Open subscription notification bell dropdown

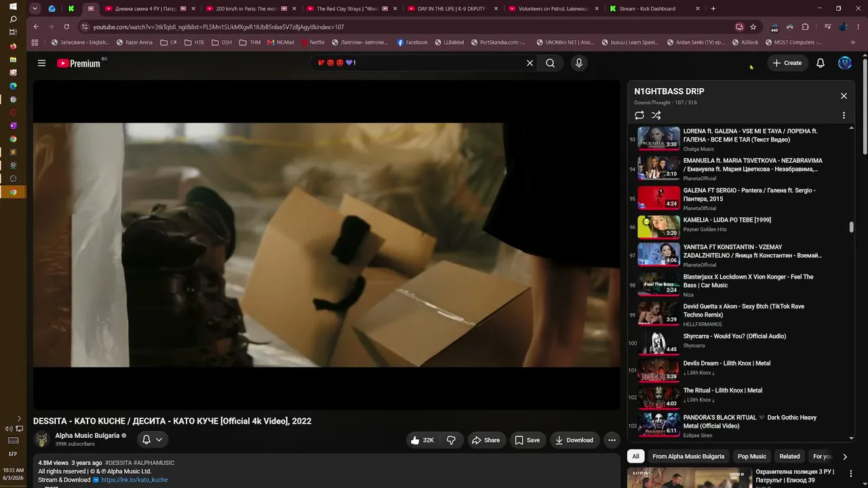click(x=152, y=440)
